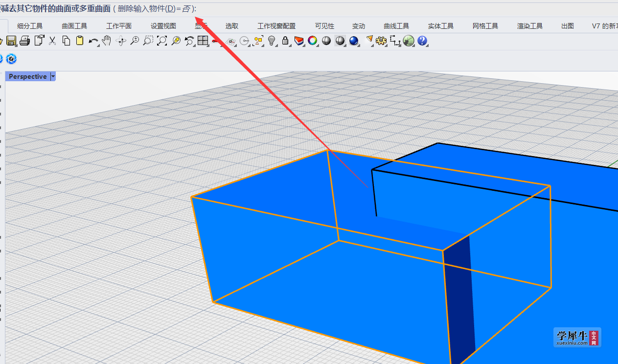Toggle 删除输入物件(D)=否 command option
The width and height of the screenshot is (618, 364).
(x=154, y=9)
